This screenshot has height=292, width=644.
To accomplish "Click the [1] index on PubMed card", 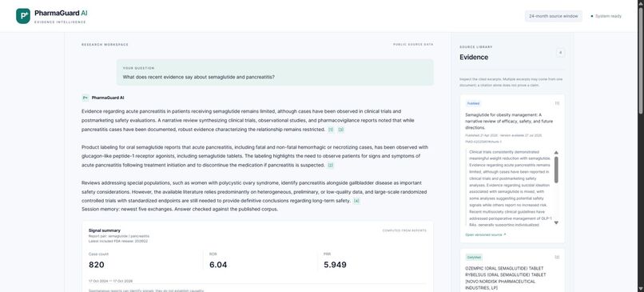I will pos(557,103).
